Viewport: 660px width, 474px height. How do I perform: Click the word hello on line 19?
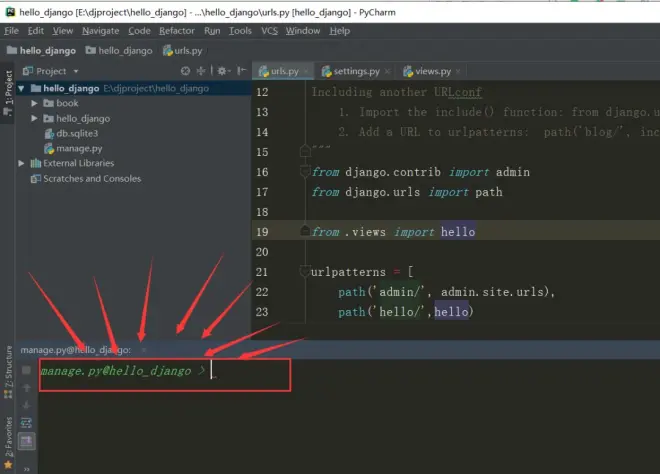tap(458, 232)
